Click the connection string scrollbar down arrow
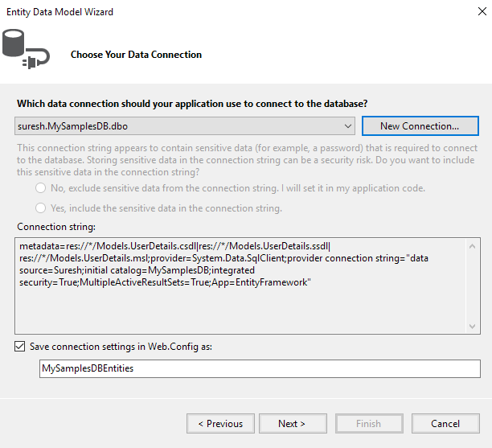Screen dimensions: 492x448 472,327
